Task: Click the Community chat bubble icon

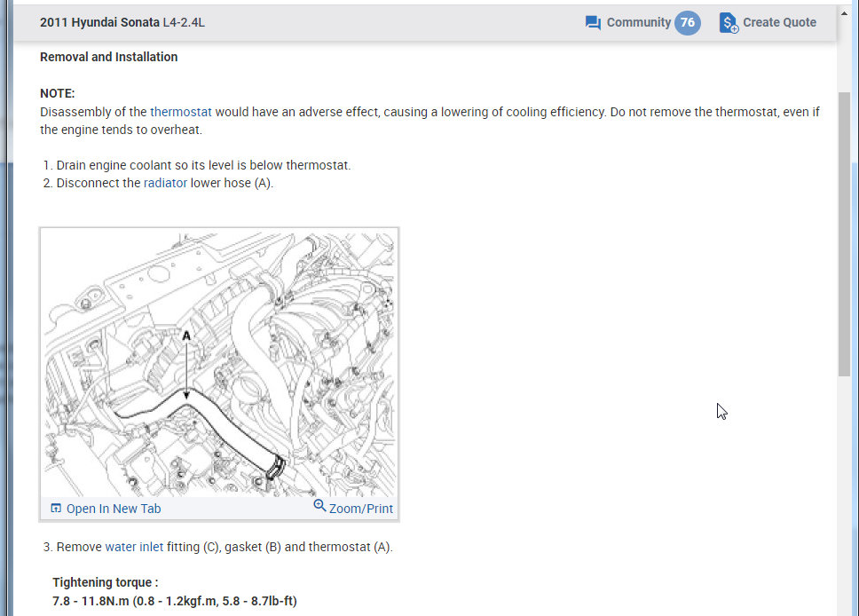Action: tap(593, 23)
